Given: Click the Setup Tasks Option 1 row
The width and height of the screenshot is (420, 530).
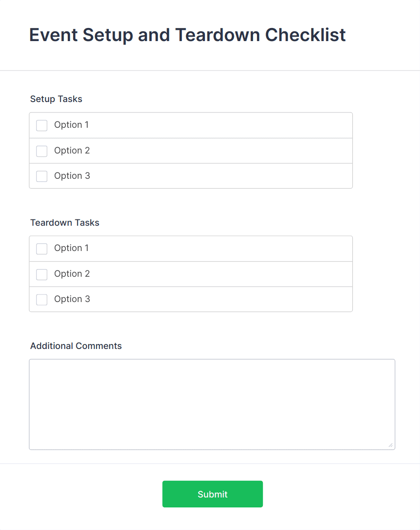Looking at the screenshot, I should [x=191, y=125].
